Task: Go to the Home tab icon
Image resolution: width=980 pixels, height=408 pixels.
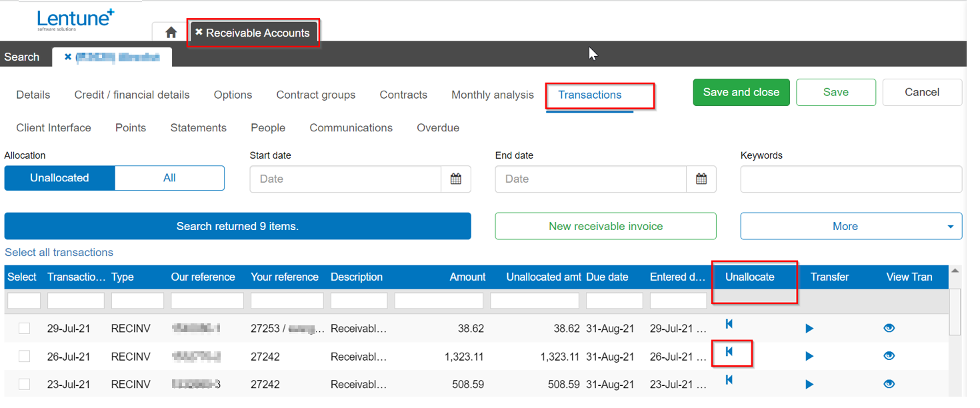Action: tap(171, 33)
